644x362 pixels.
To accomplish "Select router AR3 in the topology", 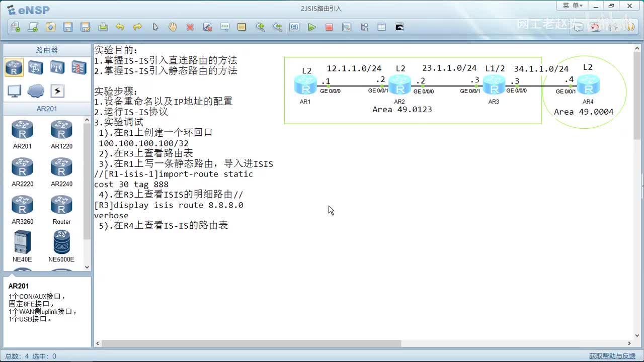I will click(x=494, y=84).
